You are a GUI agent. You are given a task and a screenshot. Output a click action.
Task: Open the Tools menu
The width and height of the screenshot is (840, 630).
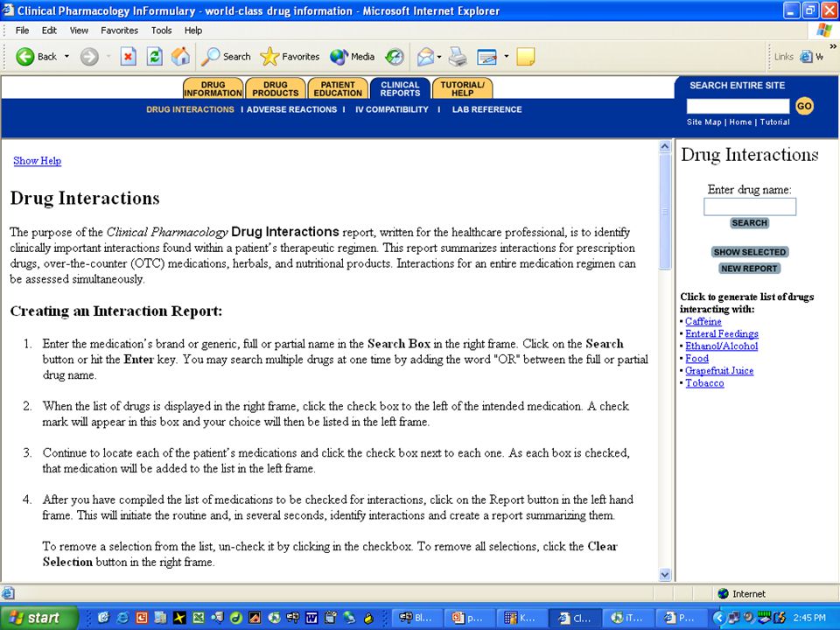coord(161,31)
